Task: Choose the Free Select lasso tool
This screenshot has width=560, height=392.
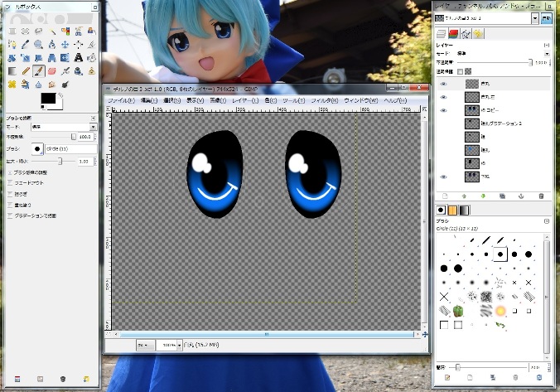Action: tap(39, 31)
